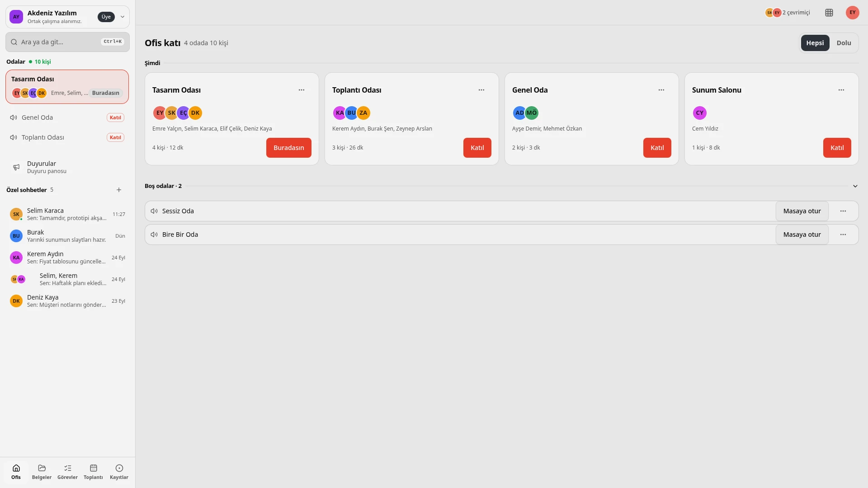Click Masaya otur for Bire Bir Oda
This screenshot has height=488, width=868.
pos(802,235)
